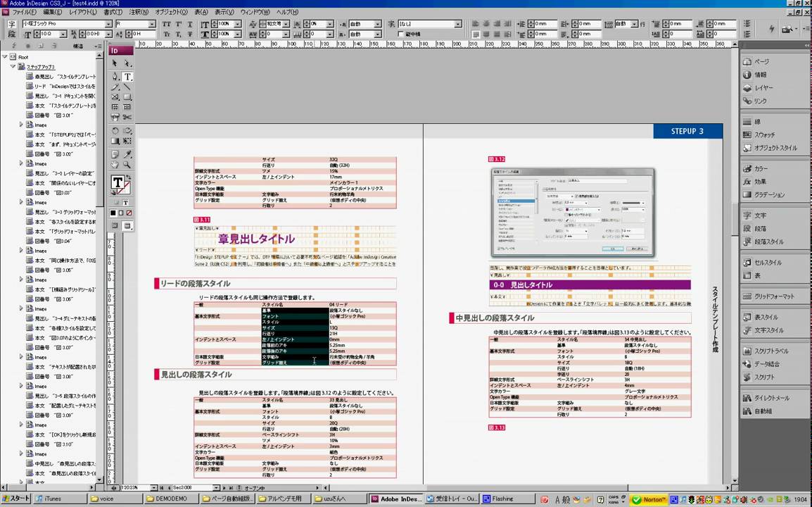Open kerning 和文等 dropdown
812x507 pixels.
tap(286, 24)
